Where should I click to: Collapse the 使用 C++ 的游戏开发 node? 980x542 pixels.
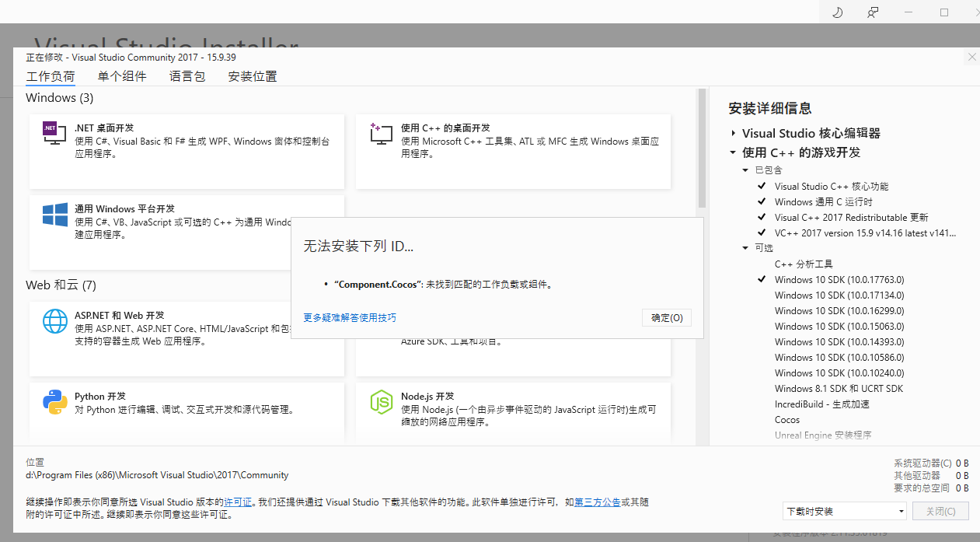click(x=733, y=152)
